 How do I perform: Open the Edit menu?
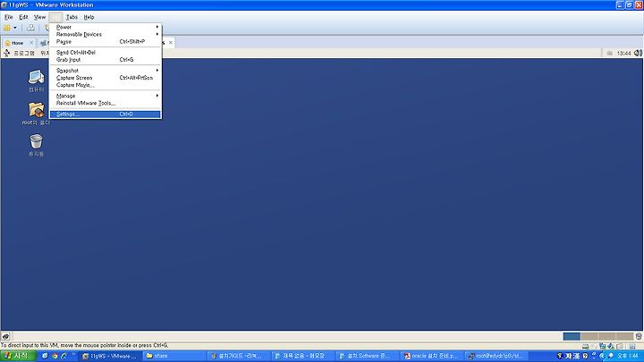pos(23,17)
